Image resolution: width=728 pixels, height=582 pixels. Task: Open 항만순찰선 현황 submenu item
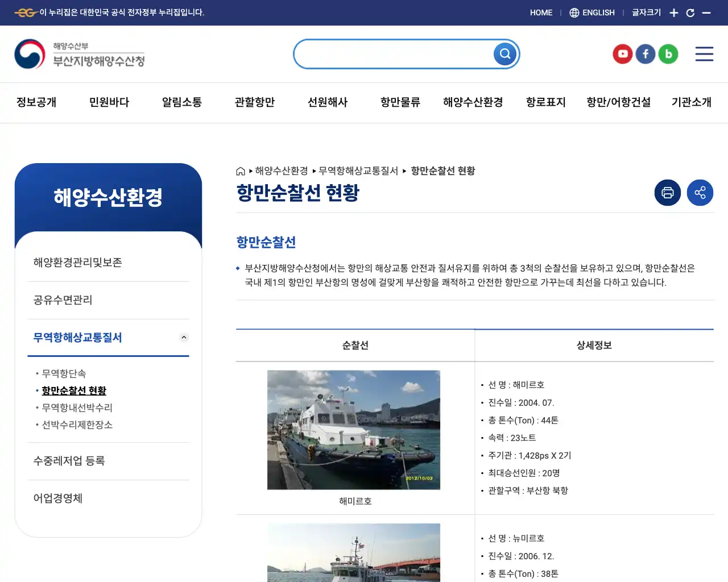74,390
